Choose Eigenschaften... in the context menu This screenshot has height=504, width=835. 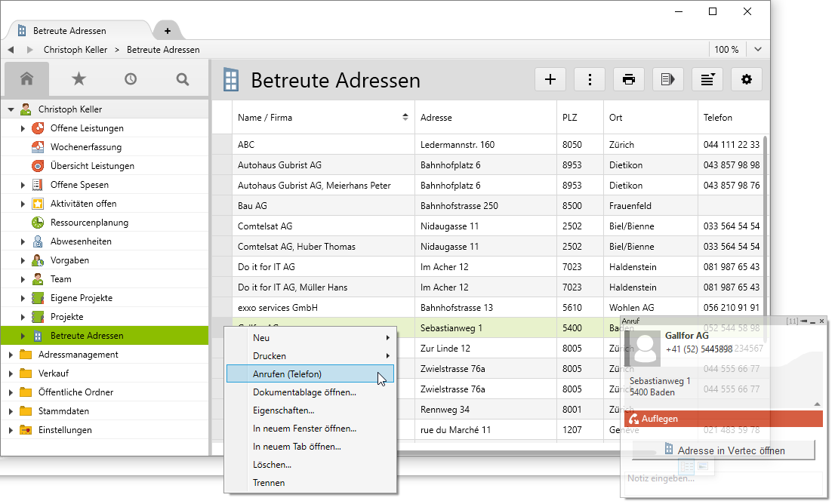pos(283,410)
